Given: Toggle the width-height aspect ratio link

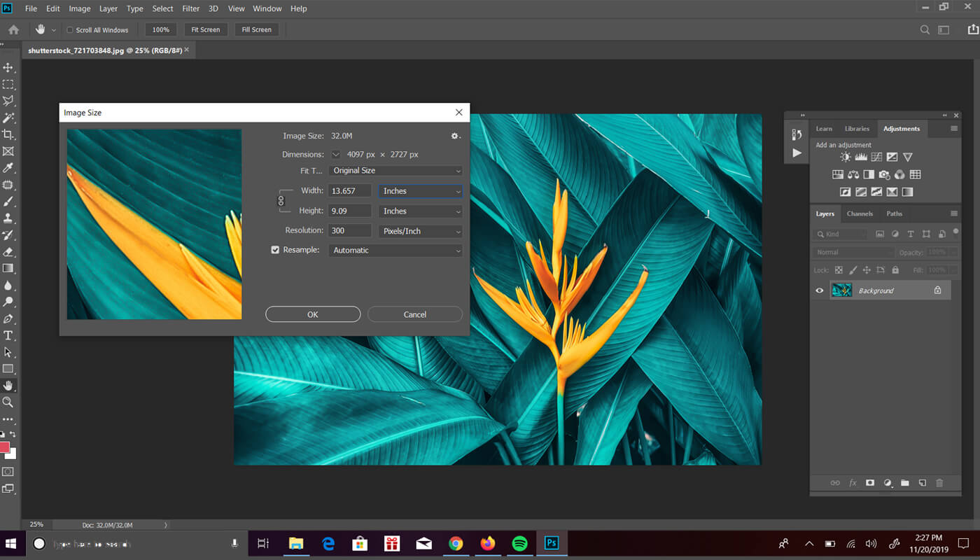Looking at the screenshot, I should pyautogui.click(x=281, y=200).
